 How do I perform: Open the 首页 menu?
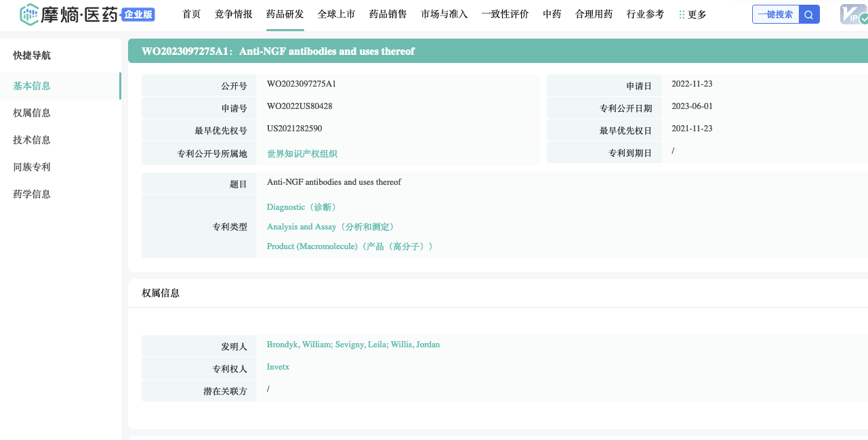click(x=192, y=14)
